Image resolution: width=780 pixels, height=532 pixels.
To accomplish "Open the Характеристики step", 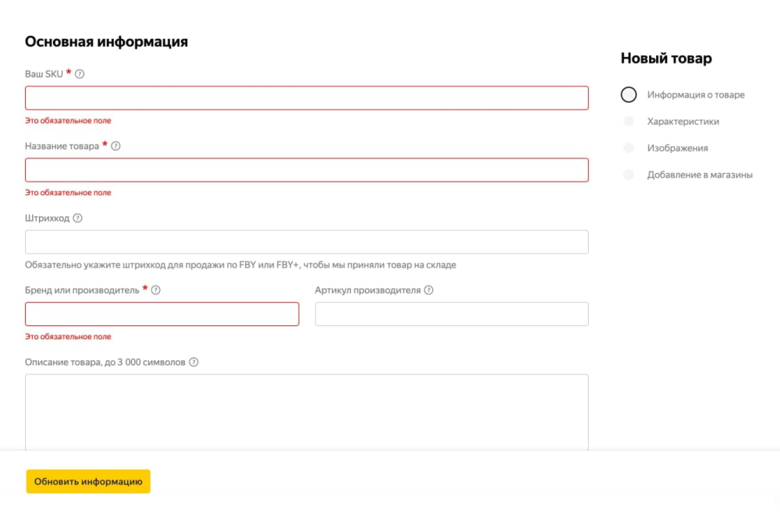I will click(683, 122).
